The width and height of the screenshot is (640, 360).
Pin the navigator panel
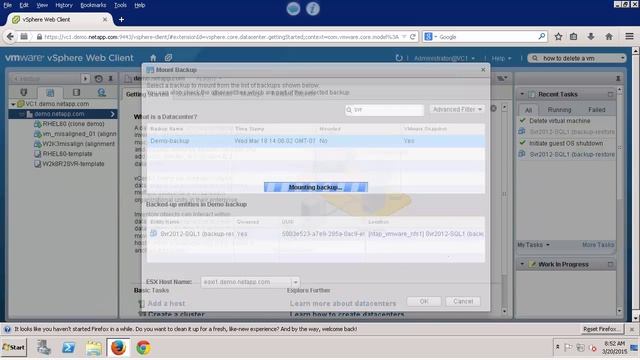[111, 78]
